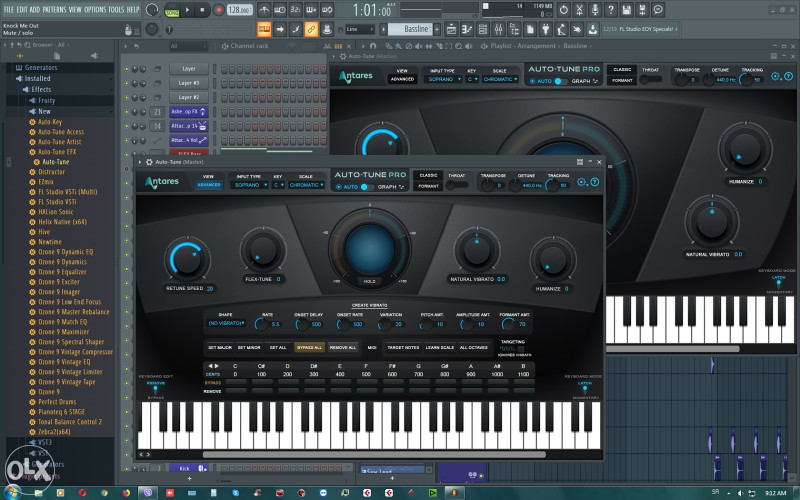The height and width of the screenshot is (500, 800).
Task: Open the playlist view icon
Action: pos(451,29)
